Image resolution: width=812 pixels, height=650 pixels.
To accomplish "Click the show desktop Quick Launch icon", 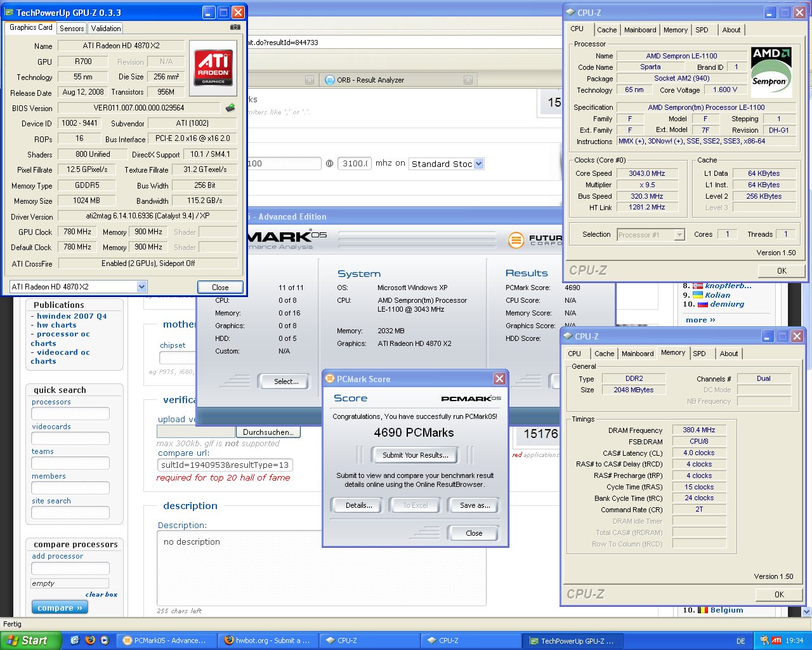I will click(x=75, y=640).
